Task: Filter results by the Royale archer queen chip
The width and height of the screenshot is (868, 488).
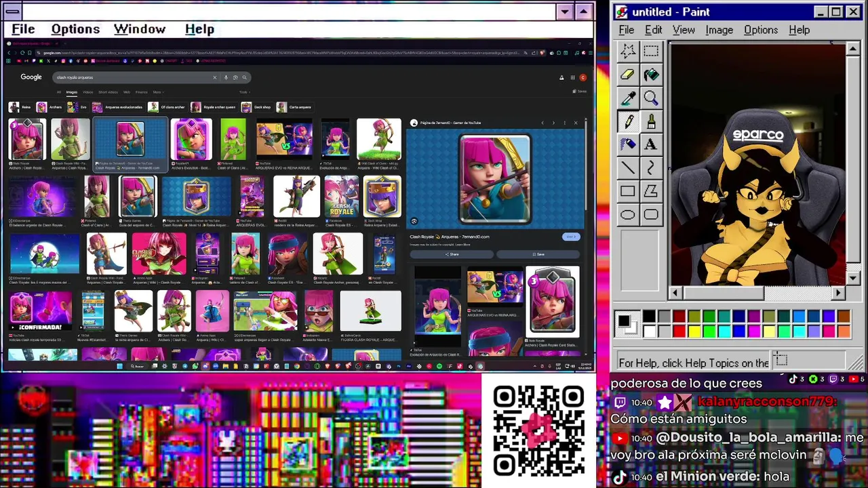Action: click(214, 107)
